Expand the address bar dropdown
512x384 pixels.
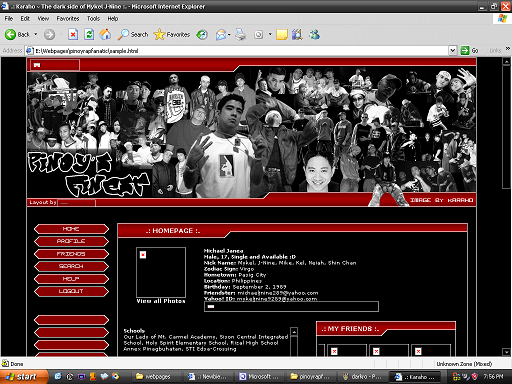click(452, 51)
